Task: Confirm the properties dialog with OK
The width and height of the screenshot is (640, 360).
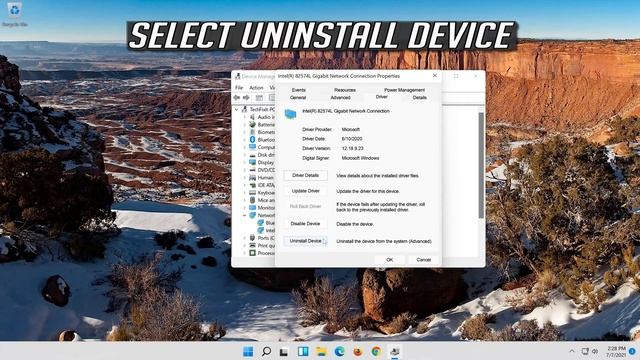Action: (x=389, y=260)
